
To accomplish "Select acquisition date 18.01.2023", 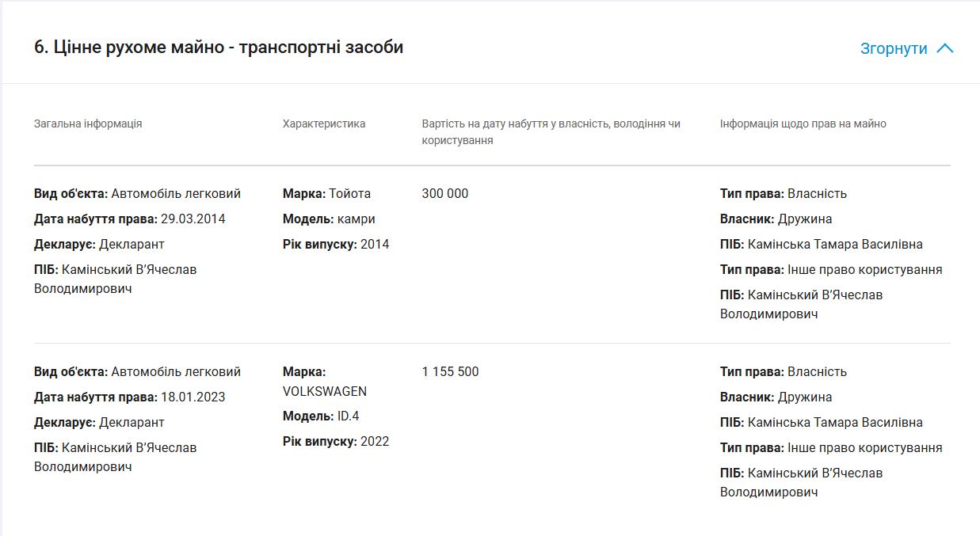I will pyautogui.click(x=193, y=397).
